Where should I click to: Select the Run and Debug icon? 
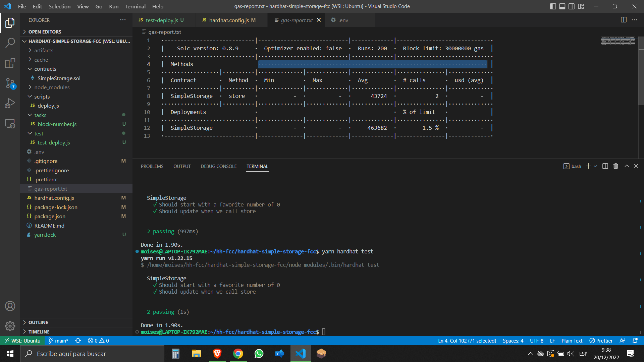(10, 103)
